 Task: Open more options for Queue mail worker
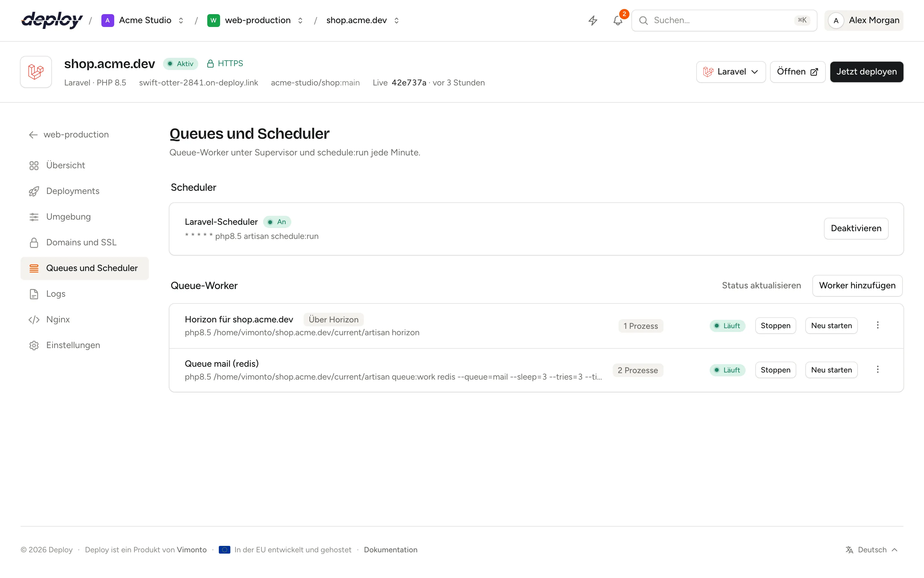click(x=877, y=370)
